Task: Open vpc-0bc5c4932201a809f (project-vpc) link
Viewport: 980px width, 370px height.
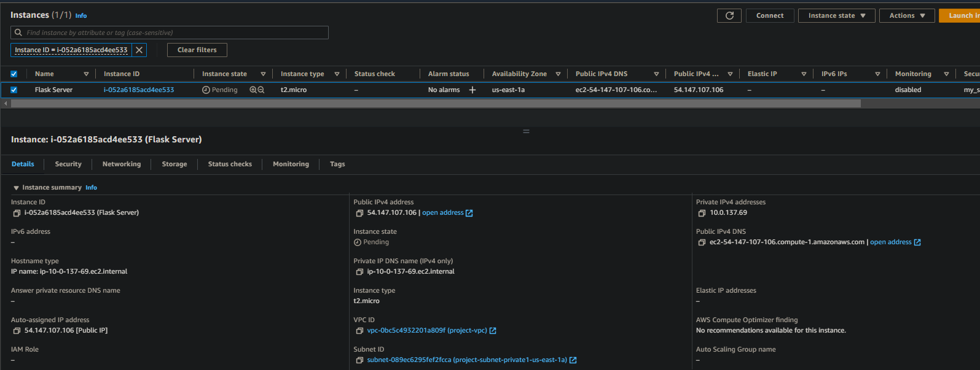Action: (x=427, y=331)
